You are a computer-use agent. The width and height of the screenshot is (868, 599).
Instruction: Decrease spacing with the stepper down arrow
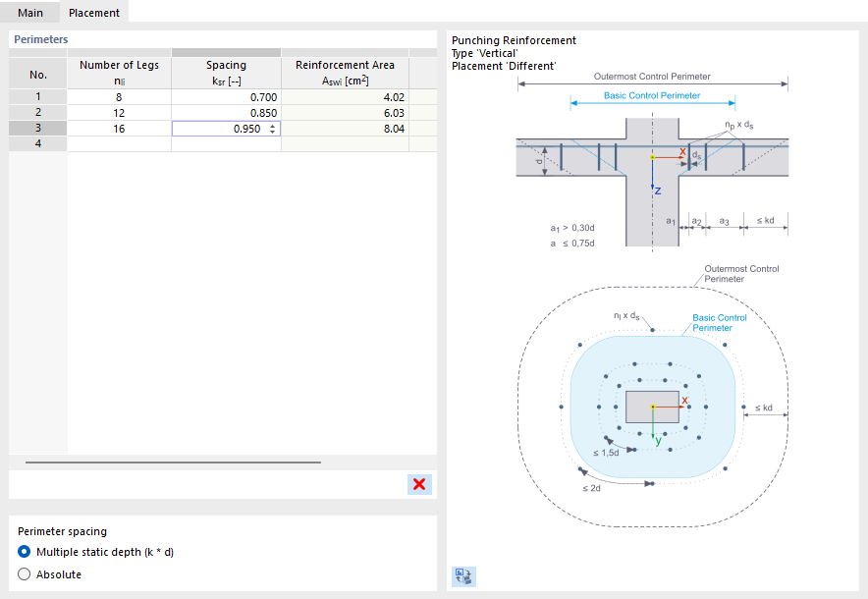(272, 133)
